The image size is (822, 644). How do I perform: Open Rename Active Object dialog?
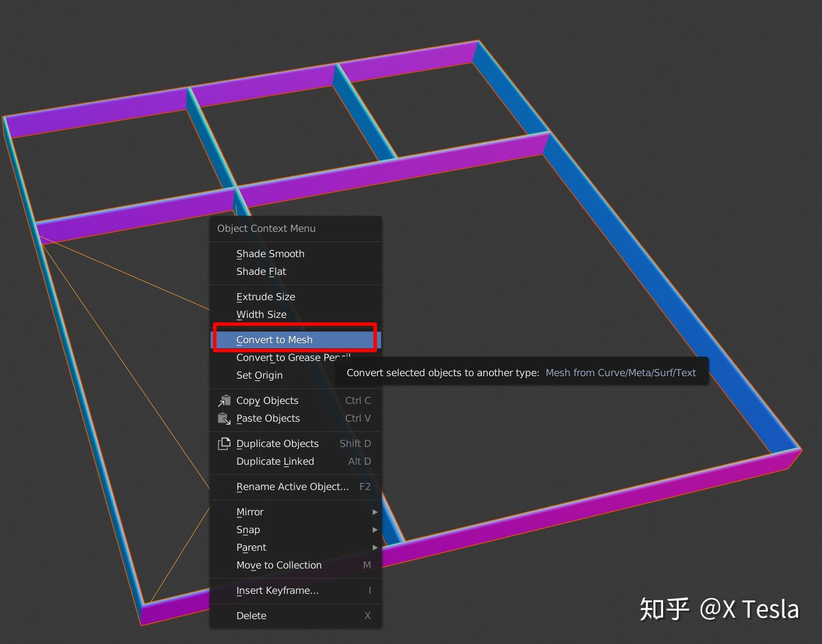pos(292,487)
